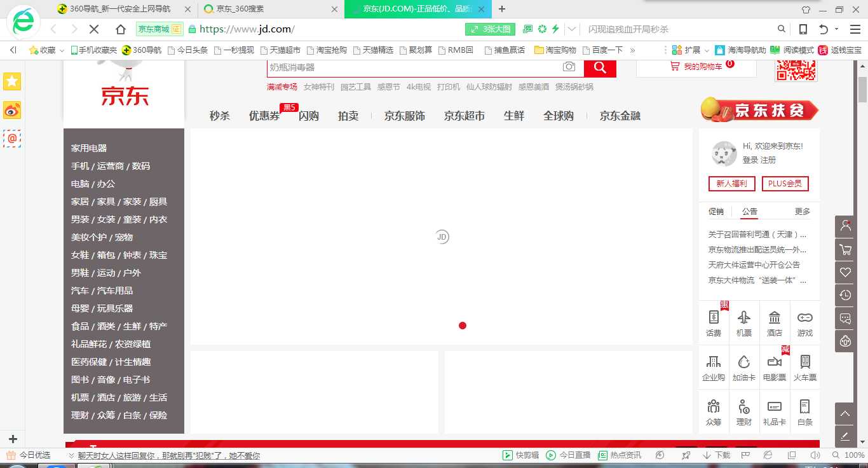Viewport: 868px width, 468px height.
Task: Open 我的购物车 my shopping cart button
Action: tap(696, 67)
